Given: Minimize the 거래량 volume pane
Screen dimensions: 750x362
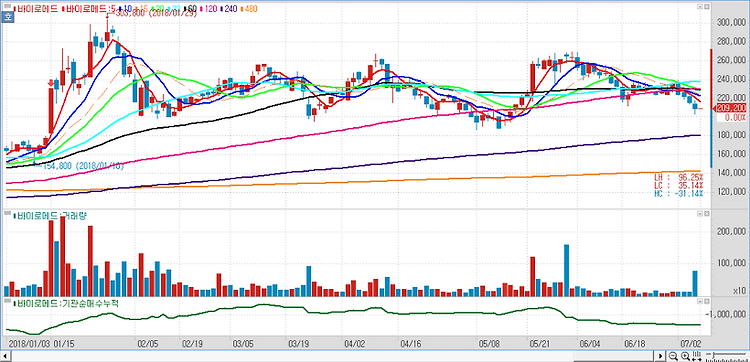Looking at the screenshot, I should [700, 214].
